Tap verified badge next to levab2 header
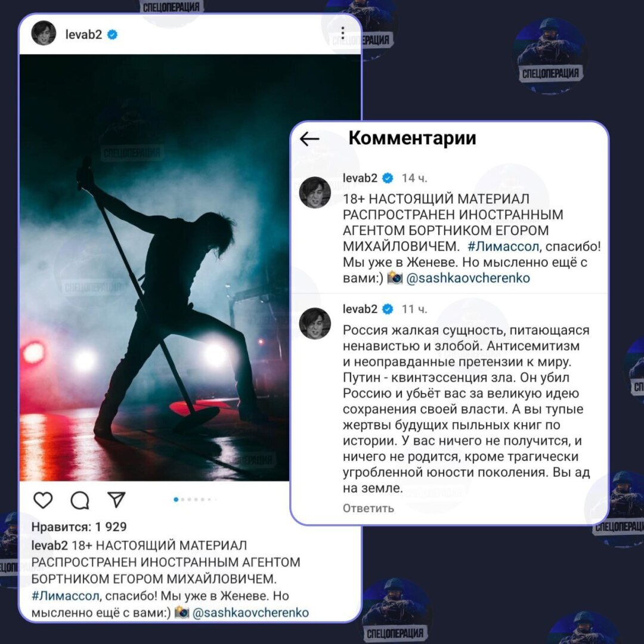 click(x=112, y=35)
